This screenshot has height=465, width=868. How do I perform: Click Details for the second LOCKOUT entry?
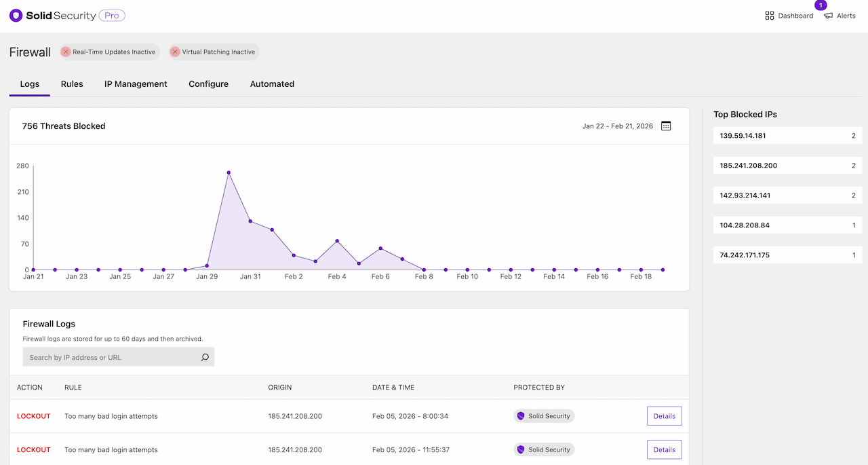click(664, 449)
